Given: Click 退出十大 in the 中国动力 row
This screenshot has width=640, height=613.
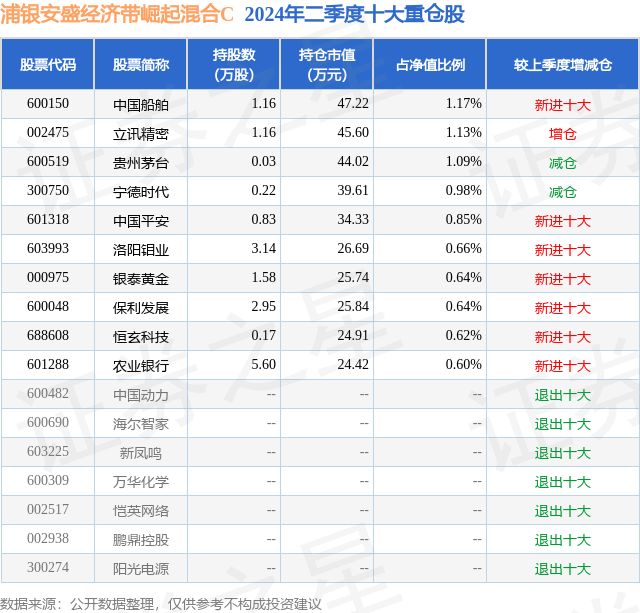Looking at the screenshot, I should pyautogui.click(x=562, y=395).
